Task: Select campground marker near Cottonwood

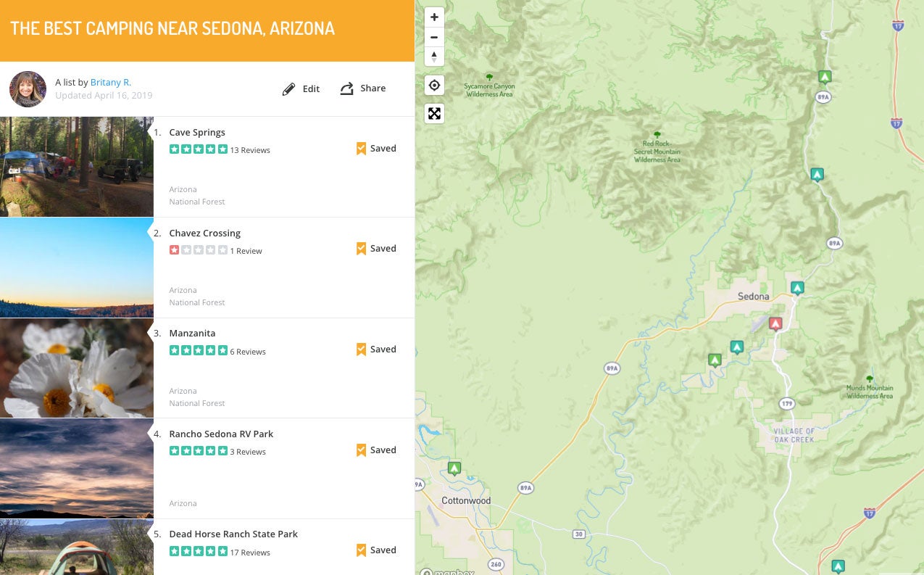Action: 454,468
